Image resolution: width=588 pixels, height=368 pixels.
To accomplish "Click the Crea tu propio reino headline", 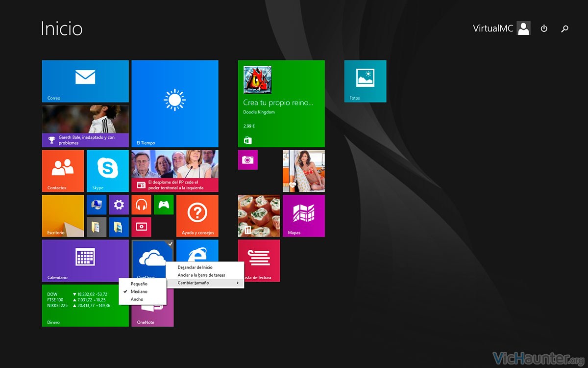I will [x=278, y=103].
